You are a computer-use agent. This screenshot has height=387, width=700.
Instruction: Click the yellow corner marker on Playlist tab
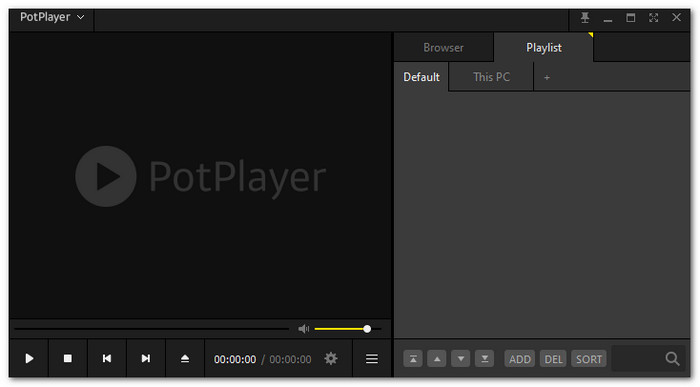[591, 35]
